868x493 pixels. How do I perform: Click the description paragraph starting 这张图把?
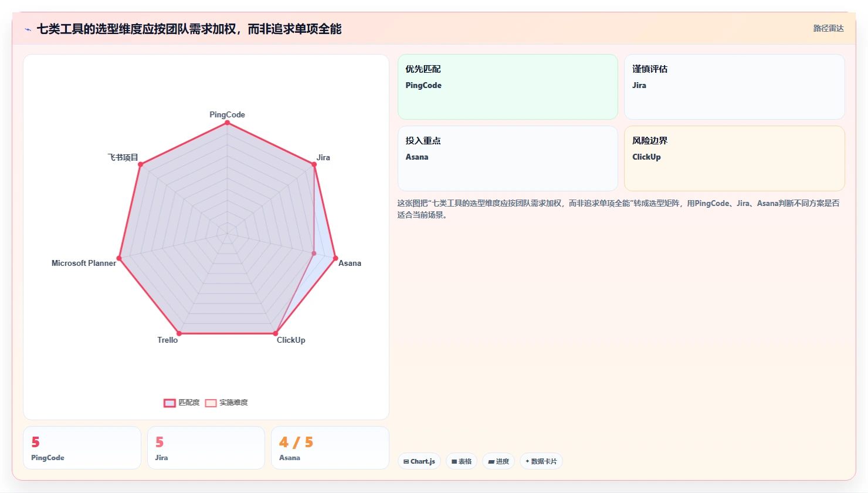[x=618, y=209]
